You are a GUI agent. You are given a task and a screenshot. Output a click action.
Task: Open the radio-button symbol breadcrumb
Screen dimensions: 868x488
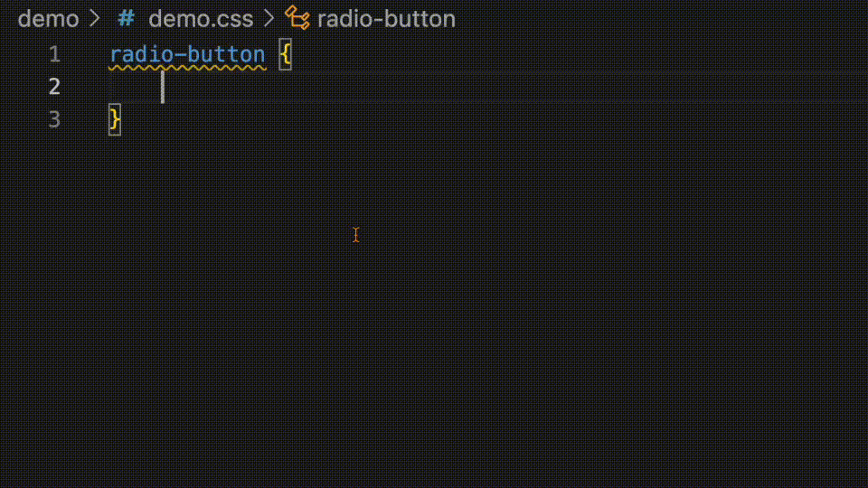coord(386,19)
